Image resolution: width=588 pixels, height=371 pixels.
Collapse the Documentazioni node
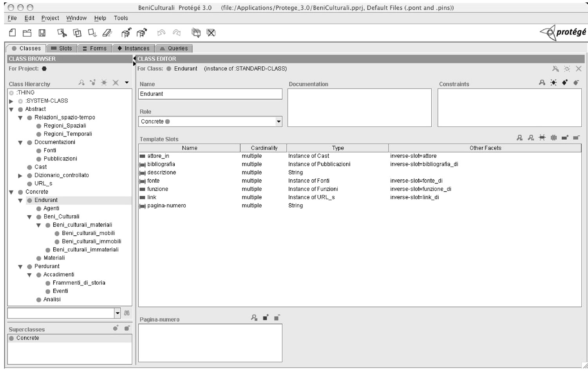coord(20,142)
